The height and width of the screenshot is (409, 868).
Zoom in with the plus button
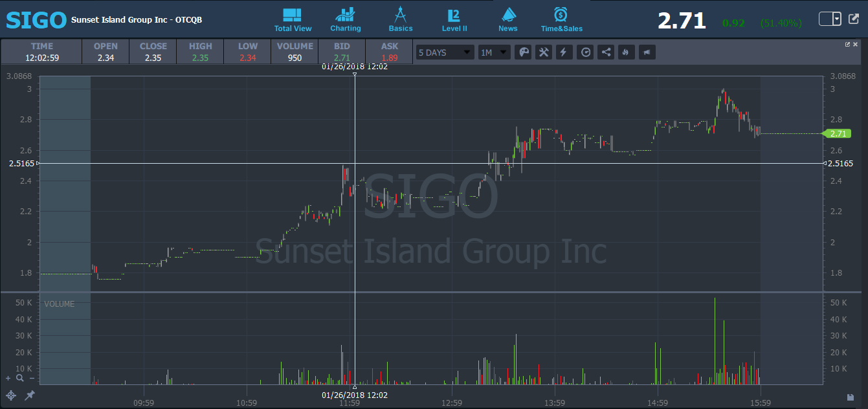click(8, 378)
